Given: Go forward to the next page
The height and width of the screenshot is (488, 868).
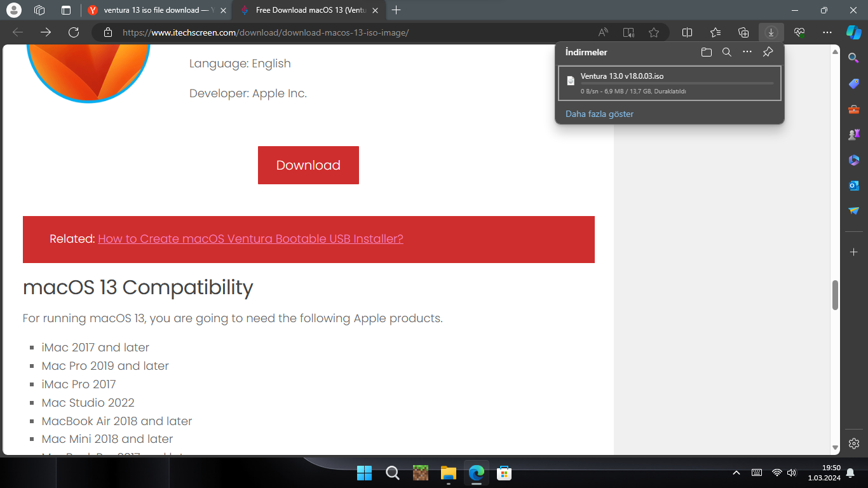Looking at the screenshot, I should [46, 32].
